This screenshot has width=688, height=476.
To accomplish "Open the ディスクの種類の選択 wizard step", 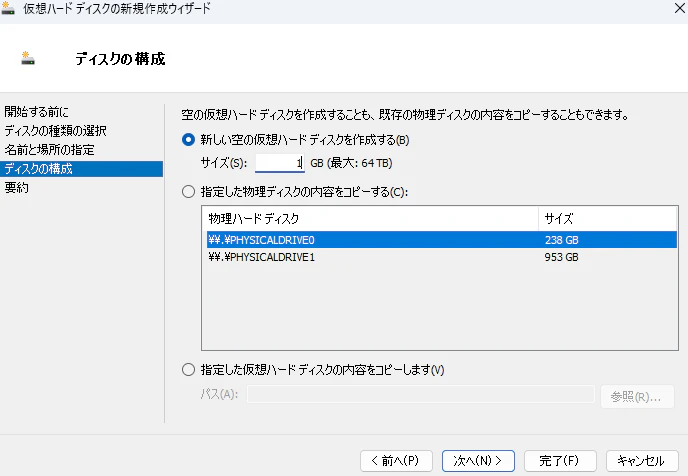I will pyautogui.click(x=55, y=131).
